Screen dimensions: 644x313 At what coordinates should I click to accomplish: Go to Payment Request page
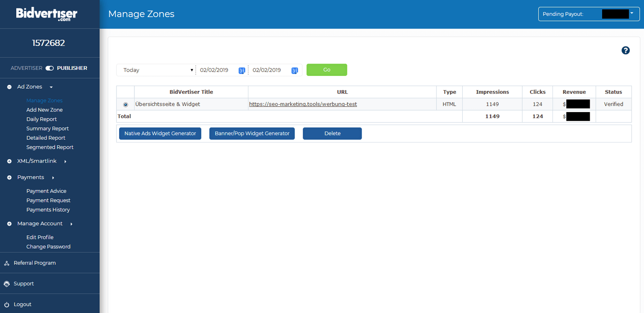pyautogui.click(x=48, y=200)
